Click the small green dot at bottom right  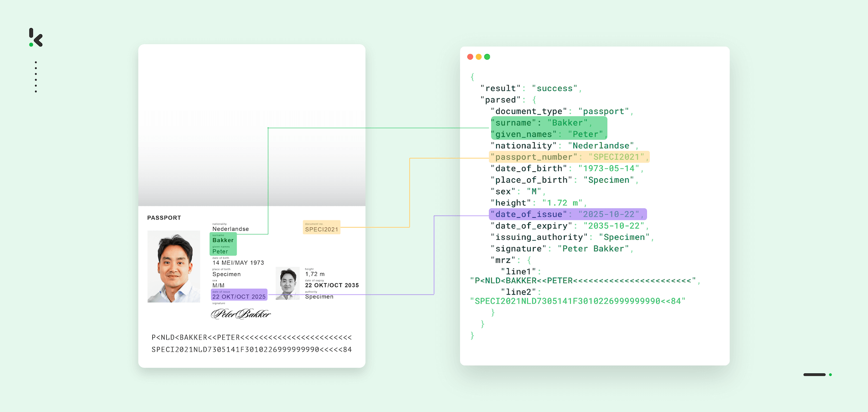830,375
